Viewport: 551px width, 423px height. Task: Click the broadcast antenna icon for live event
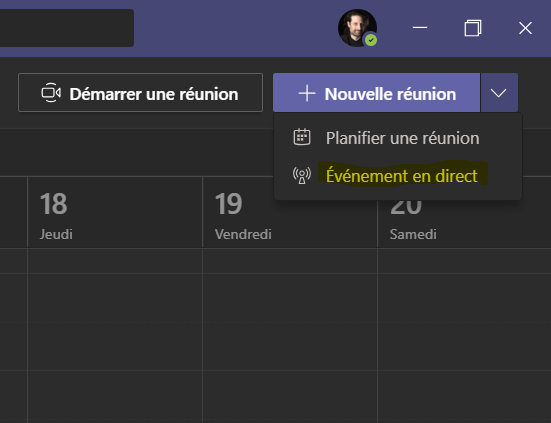[302, 175]
